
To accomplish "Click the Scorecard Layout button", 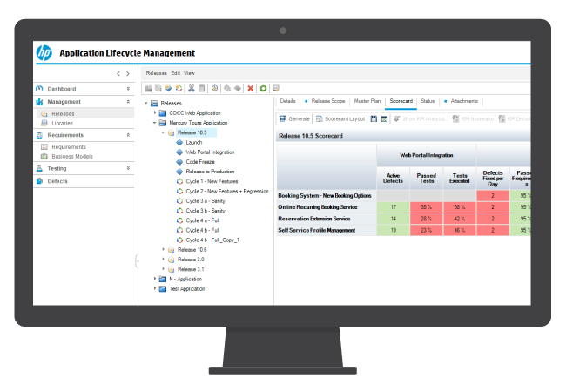I will 340,118.
